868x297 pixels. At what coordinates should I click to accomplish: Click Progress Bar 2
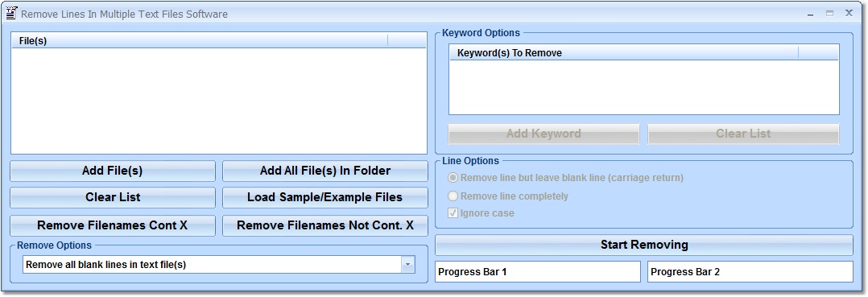pos(750,271)
